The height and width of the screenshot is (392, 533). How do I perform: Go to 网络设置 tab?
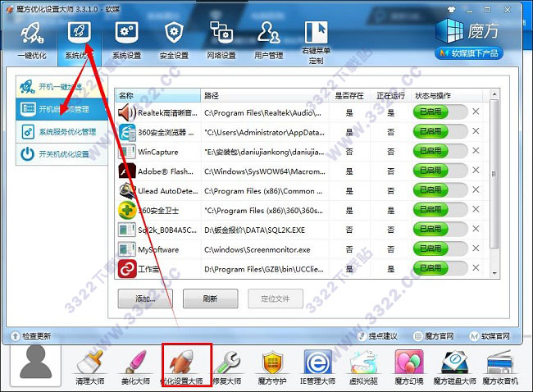tap(221, 41)
